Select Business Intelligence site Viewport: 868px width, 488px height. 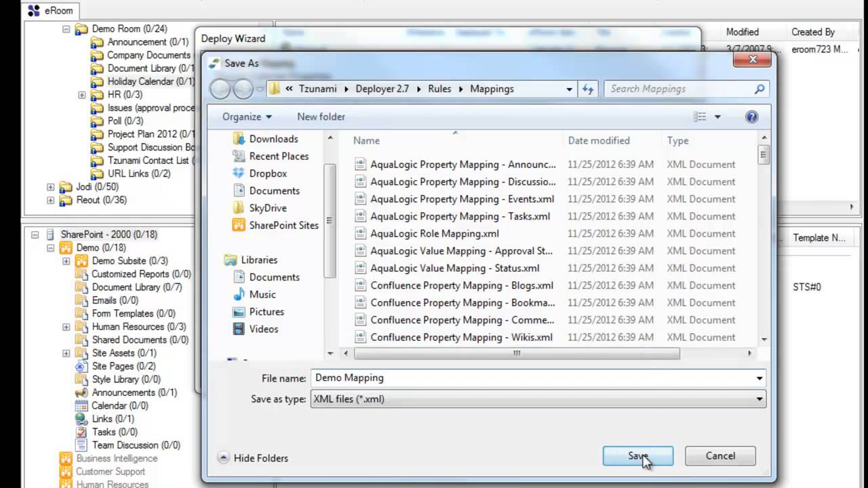pyautogui.click(x=117, y=458)
